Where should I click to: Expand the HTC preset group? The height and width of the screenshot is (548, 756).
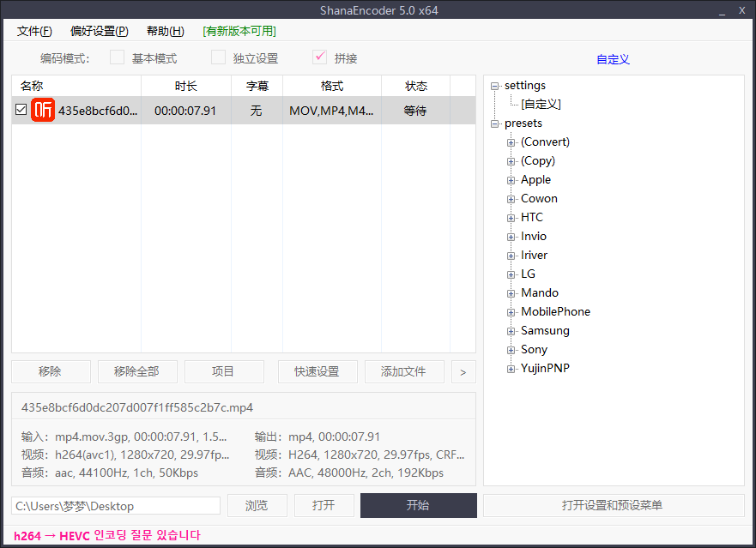(x=511, y=218)
